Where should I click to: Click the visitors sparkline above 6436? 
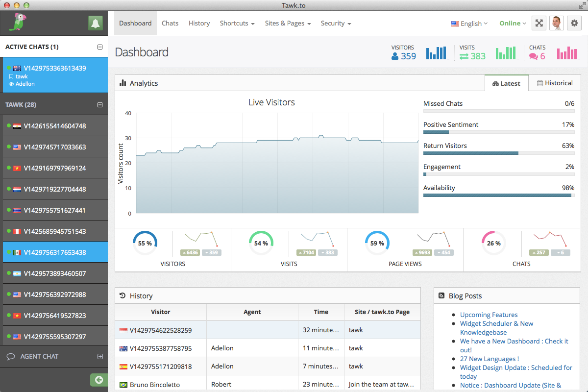[201, 239]
